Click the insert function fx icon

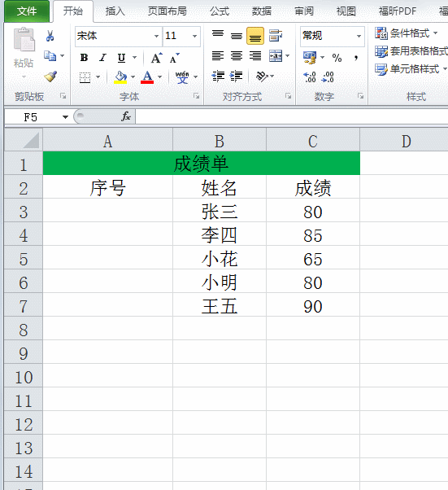tap(126, 116)
